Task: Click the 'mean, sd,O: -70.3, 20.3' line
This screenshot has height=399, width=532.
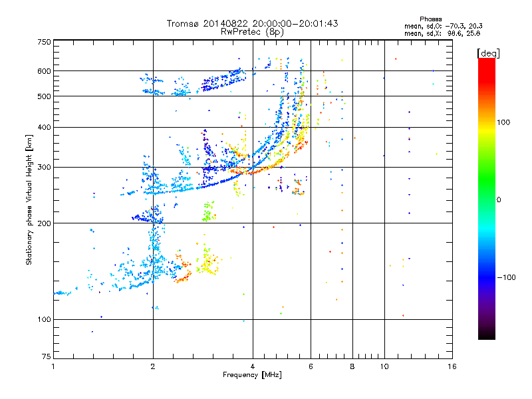Action: [x=443, y=26]
